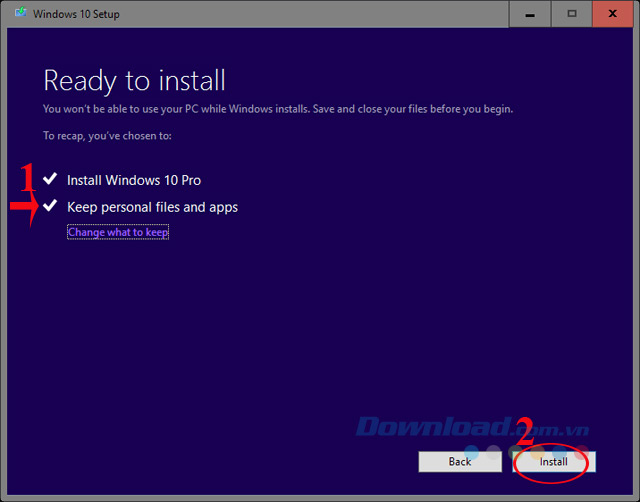This screenshot has height=502, width=640.
Task: Click the 'To recap, you've chosen to:' text
Action: (x=107, y=136)
